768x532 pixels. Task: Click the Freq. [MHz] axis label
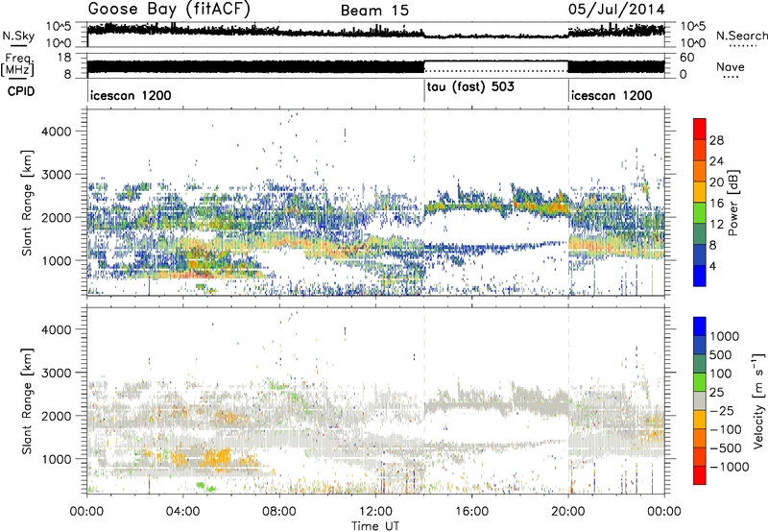click(17, 64)
